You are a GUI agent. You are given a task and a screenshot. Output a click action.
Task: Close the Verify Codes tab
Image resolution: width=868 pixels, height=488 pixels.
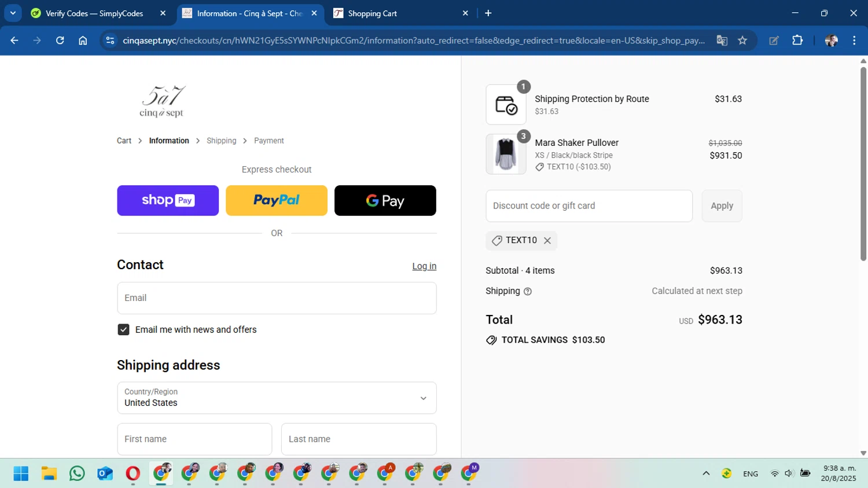click(x=163, y=13)
